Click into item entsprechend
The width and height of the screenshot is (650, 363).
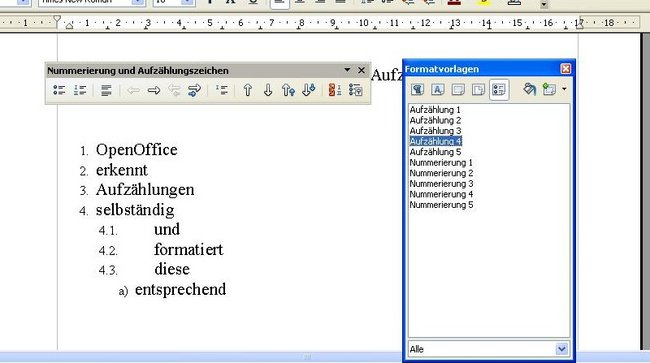180,290
